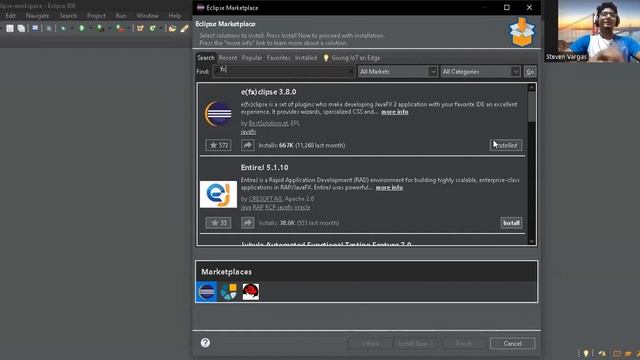This screenshot has height=360, width=640.
Task: Switch to the Installed tab
Action: [x=306, y=58]
